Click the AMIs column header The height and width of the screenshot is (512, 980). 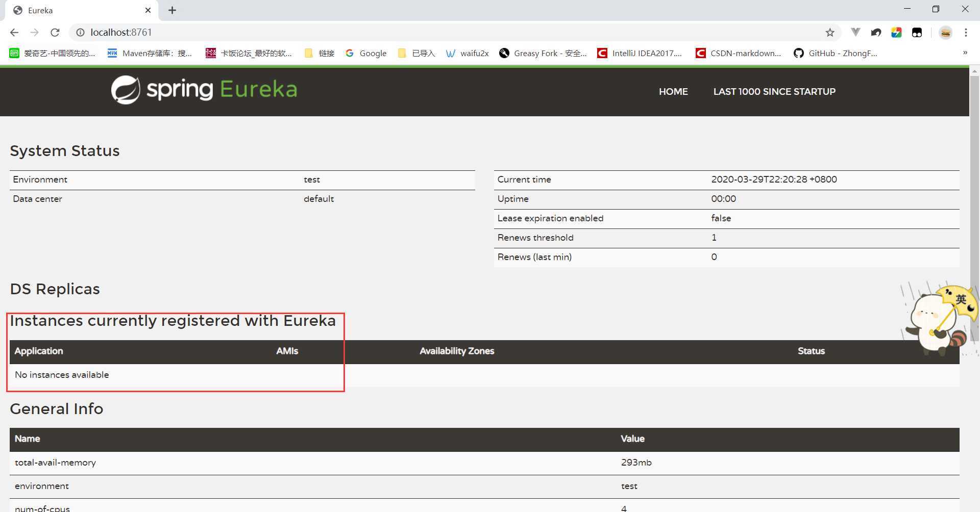tap(287, 351)
